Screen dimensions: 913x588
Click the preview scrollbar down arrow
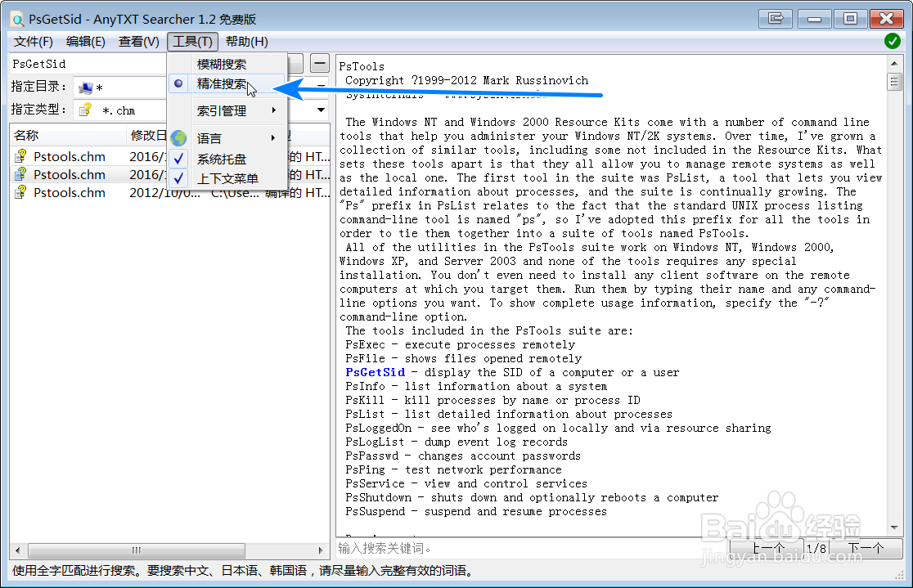[x=894, y=528]
